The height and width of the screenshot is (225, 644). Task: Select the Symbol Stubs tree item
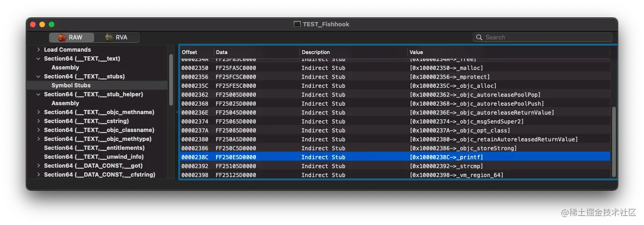click(71, 85)
